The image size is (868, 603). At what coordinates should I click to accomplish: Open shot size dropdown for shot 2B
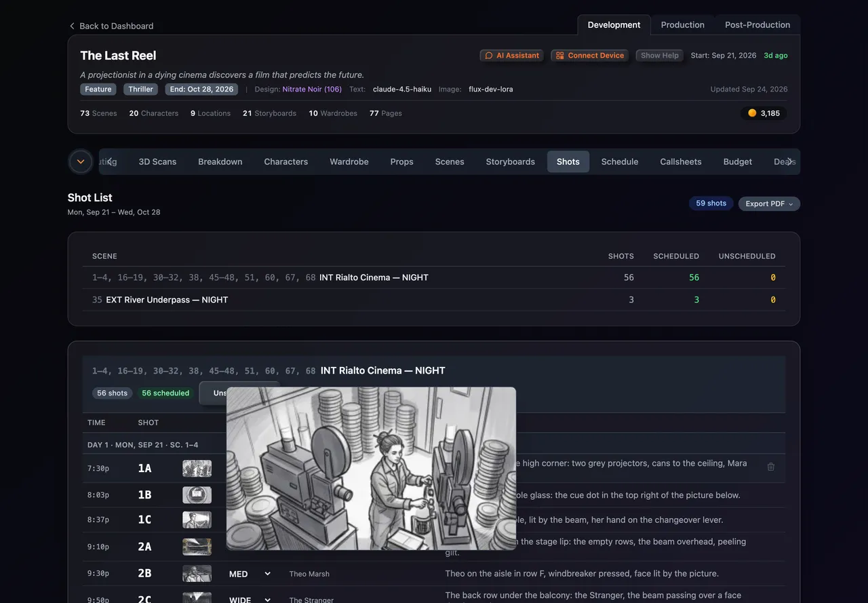(x=250, y=574)
